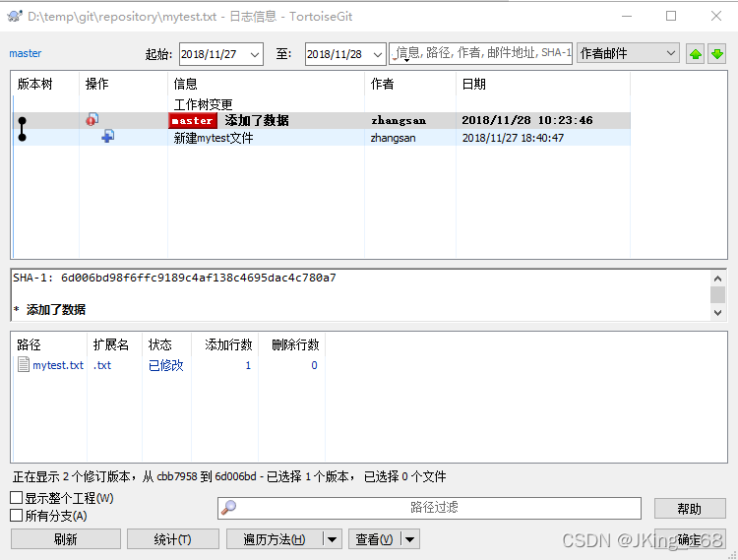Click the message pane scrollbar thumb
738x560 pixels.
pyautogui.click(x=717, y=295)
